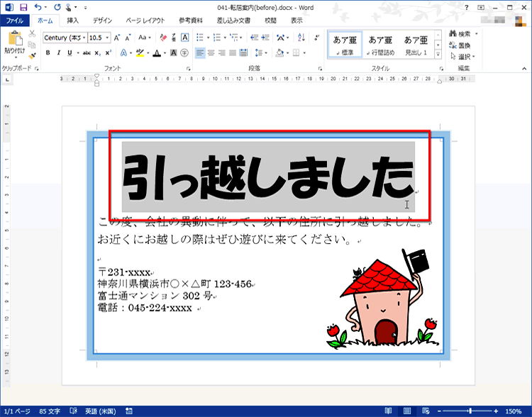Switch to Mailings (差し込み文書) tab
The image size is (532, 417).
[234, 21]
